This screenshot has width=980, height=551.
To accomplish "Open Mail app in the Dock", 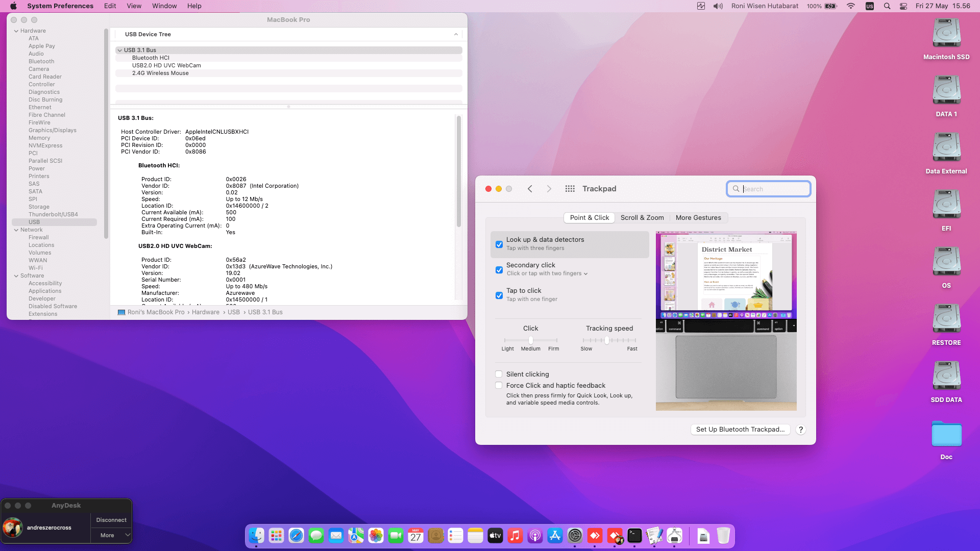I will 336,536.
